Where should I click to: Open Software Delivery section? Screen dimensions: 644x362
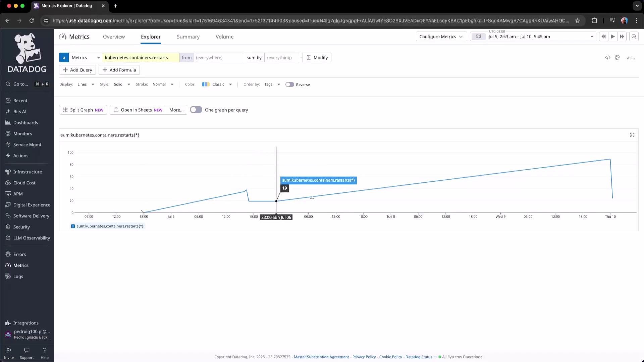(31, 216)
